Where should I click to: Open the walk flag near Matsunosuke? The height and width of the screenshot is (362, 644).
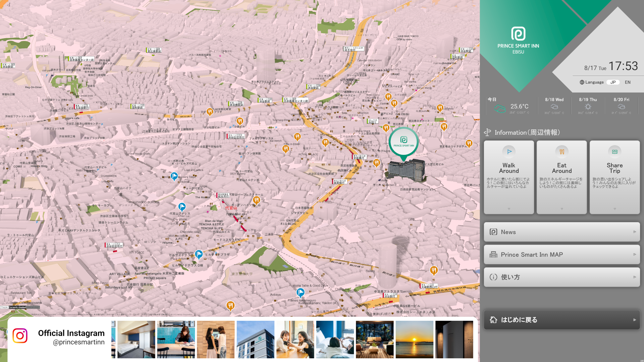tap(199, 254)
